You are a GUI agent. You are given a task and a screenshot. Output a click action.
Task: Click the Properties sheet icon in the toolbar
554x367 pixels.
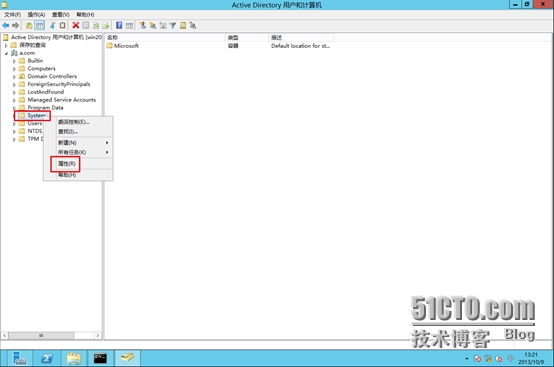[x=86, y=25]
